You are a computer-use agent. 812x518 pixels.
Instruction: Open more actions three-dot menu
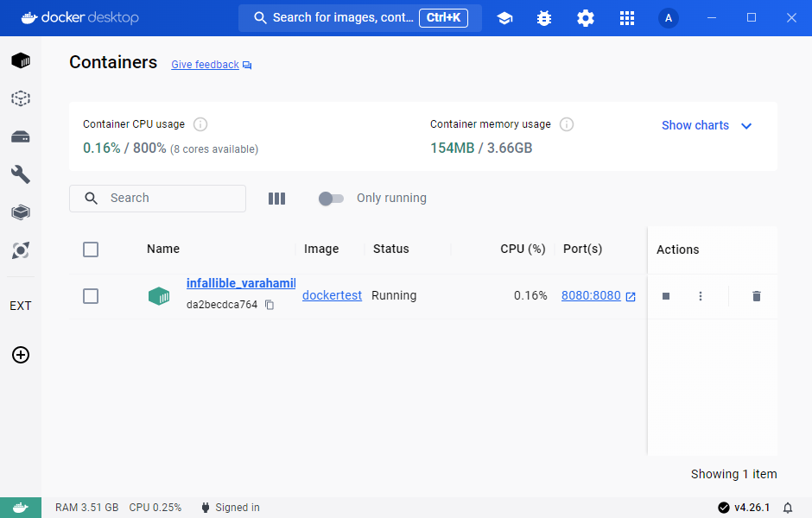coord(701,296)
